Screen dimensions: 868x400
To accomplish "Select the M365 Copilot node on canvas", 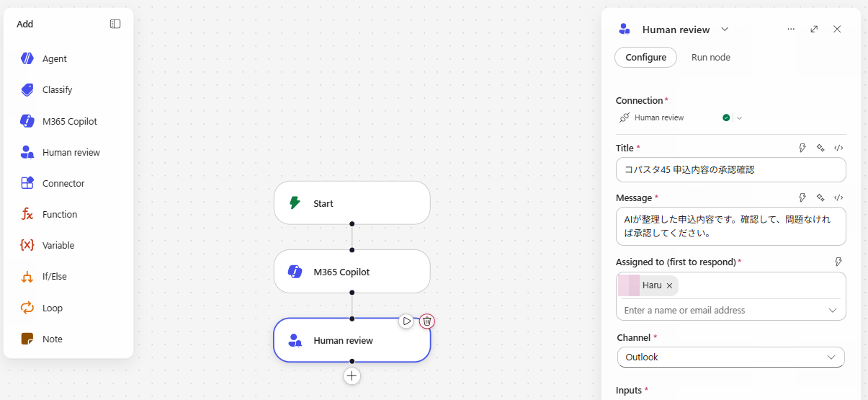I will pos(352,272).
